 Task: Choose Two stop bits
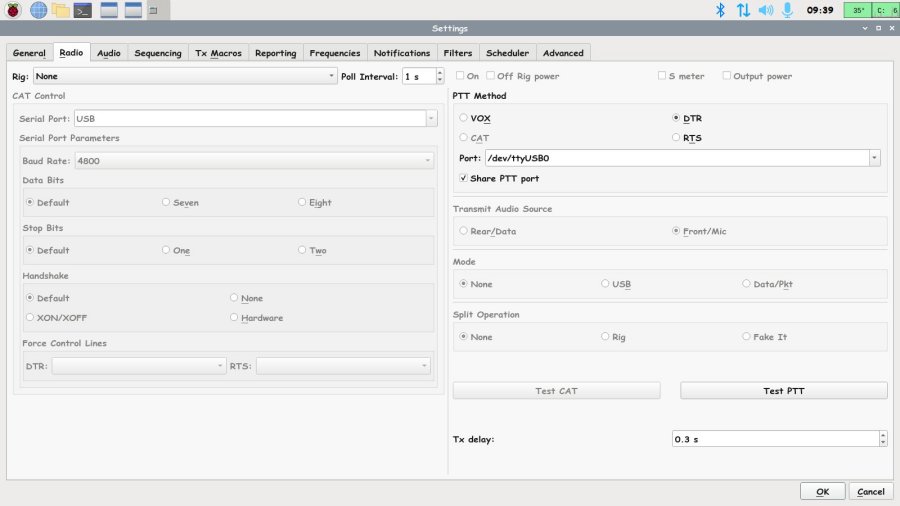pyautogui.click(x=312, y=250)
